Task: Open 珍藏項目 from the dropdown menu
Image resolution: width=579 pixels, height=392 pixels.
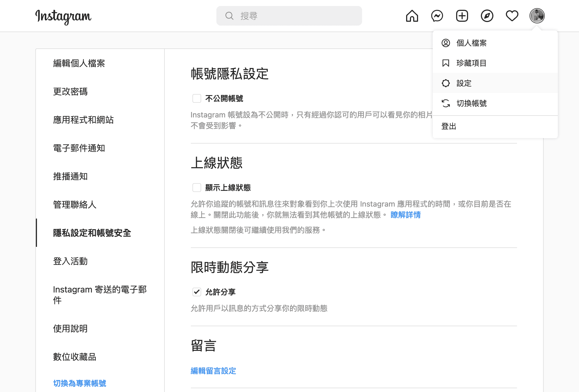Action: coord(495,63)
